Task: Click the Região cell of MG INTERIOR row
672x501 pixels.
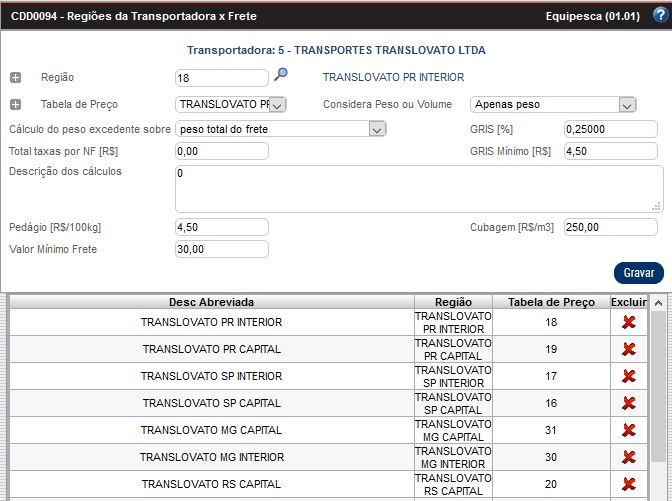Action: pos(453,457)
